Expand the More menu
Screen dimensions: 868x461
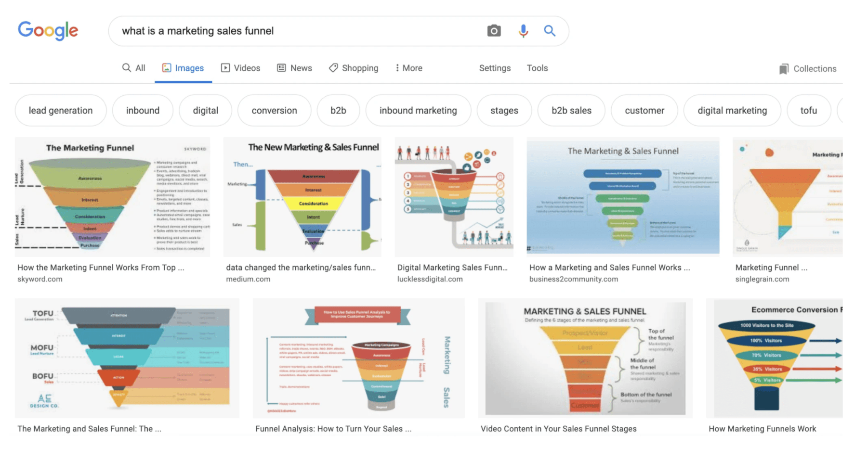(x=408, y=68)
